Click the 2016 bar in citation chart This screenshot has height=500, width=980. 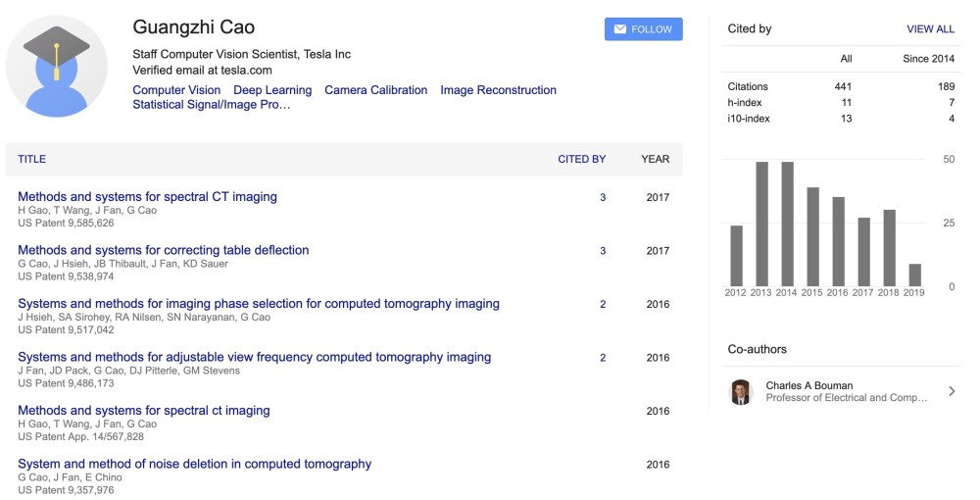838,241
